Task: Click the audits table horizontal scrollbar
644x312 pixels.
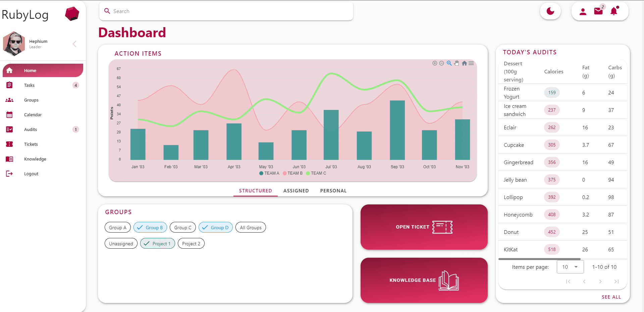Action: tap(539, 259)
